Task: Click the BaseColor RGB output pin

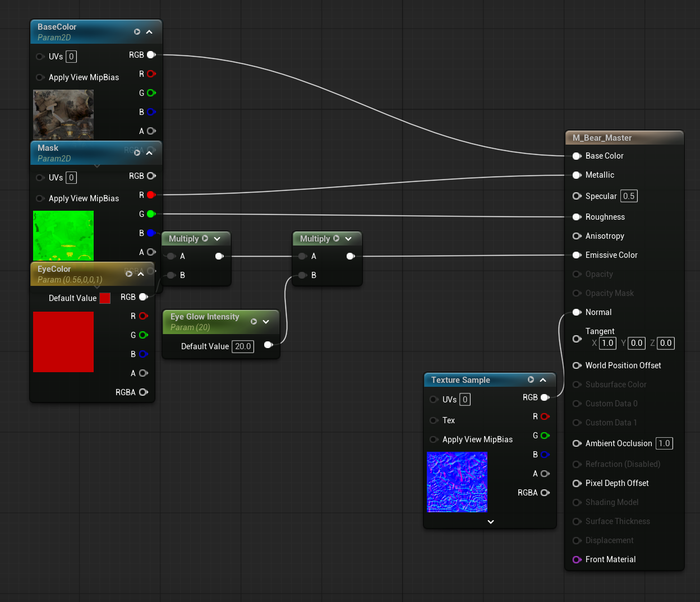Action: pyautogui.click(x=151, y=55)
